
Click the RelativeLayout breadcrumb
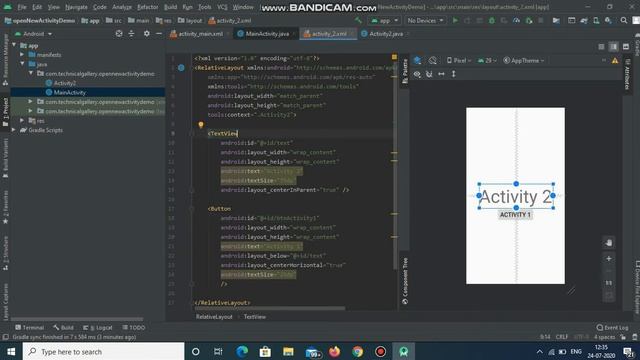pyautogui.click(x=214, y=317)
